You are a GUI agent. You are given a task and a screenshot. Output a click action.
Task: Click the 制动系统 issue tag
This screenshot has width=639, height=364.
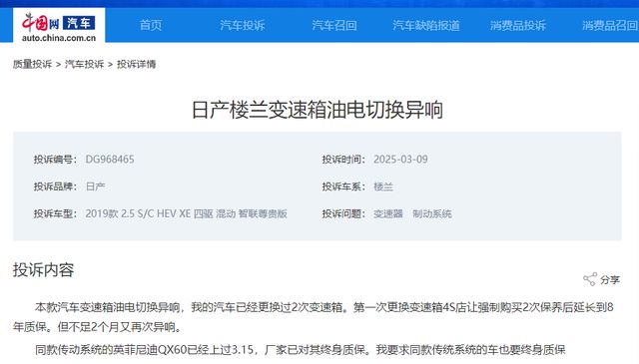432,213
